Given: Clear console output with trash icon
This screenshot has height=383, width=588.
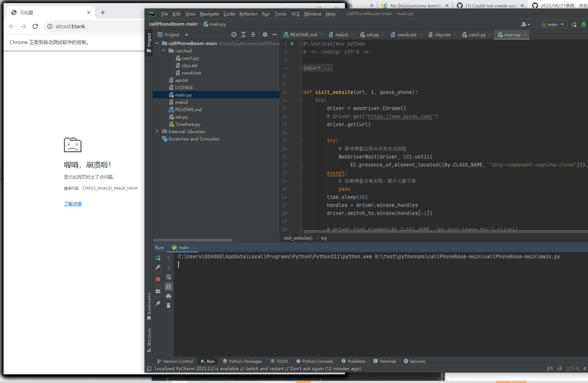Looking at the screenshot, I should [x=169, y=306].
